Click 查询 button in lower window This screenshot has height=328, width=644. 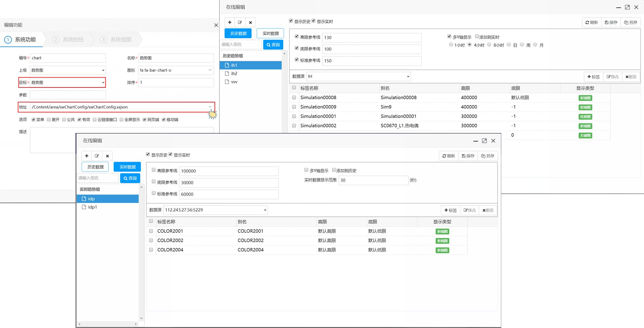coord(130,178)
